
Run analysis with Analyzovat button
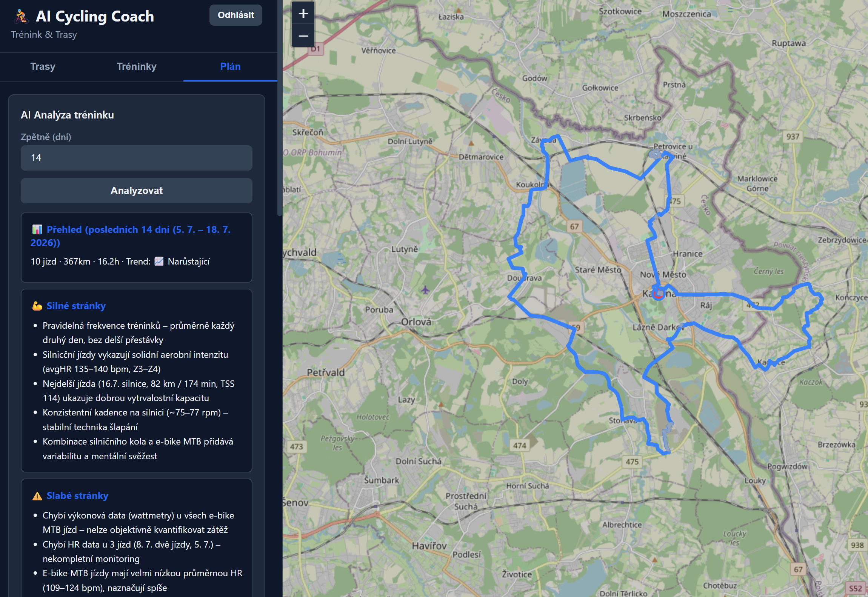click(x=137, y=191)
